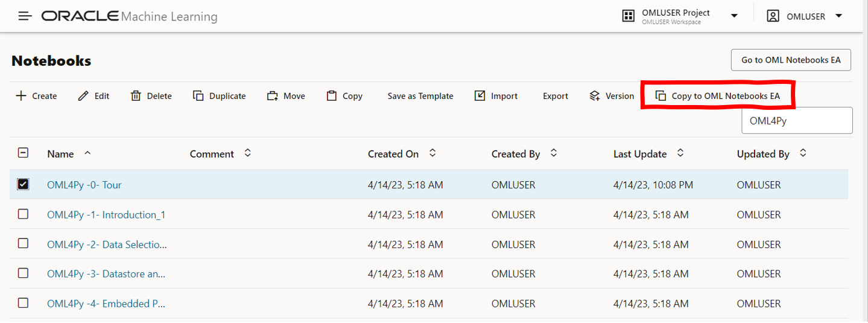Click the Version layers icon
The height and width of the screenshot is (323, 868).
(595, 96)
